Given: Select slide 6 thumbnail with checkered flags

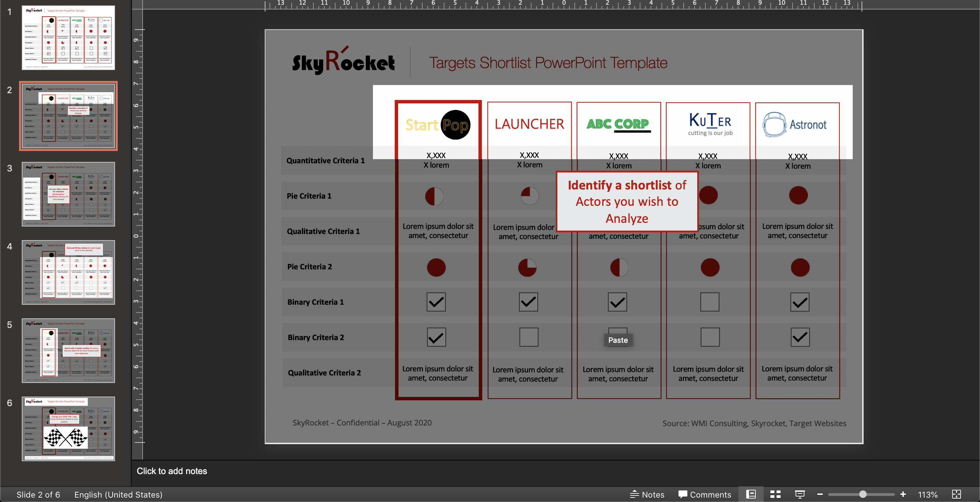Looking at the screenshot, I should (x=68, y=429).
